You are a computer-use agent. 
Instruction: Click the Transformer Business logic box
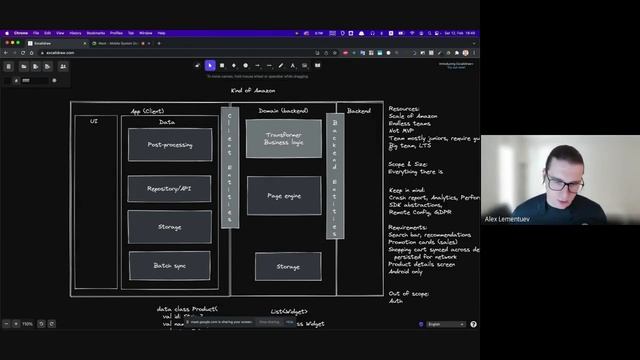[284, 139]
